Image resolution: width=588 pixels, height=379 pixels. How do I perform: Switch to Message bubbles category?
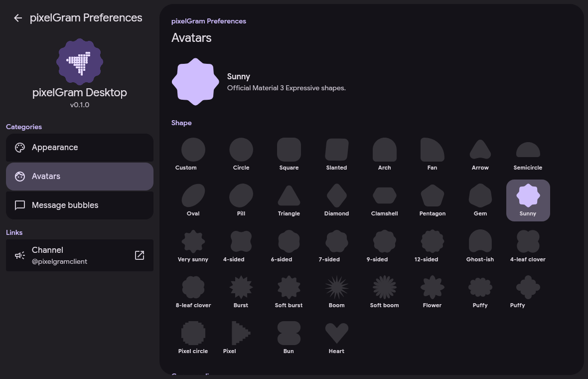tap(80, 205)
